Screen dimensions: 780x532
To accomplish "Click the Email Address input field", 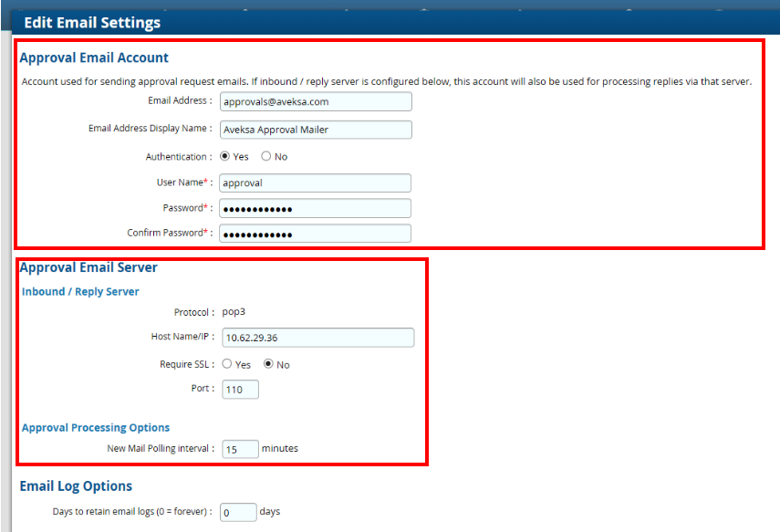I will pos(315,101).
